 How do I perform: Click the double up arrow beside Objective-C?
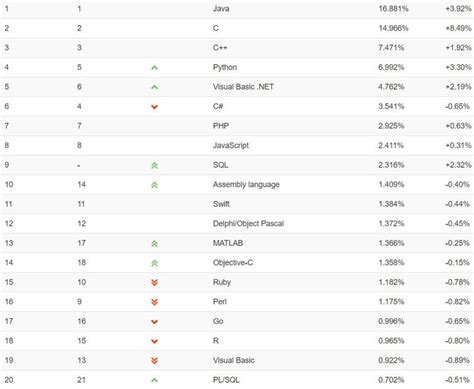coord(154,263)
